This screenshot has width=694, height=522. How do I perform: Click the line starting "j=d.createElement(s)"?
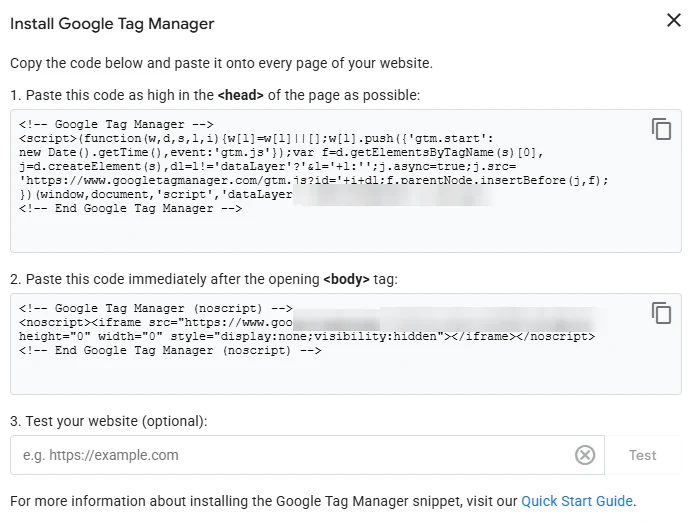tap(267, 166)
